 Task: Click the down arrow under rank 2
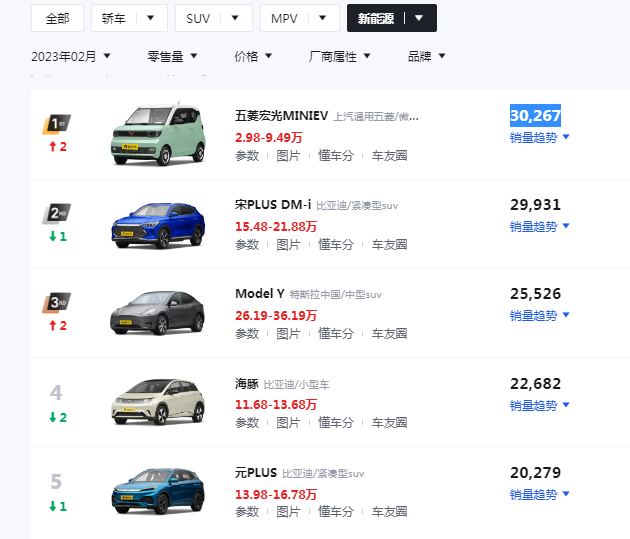point(53,236)
